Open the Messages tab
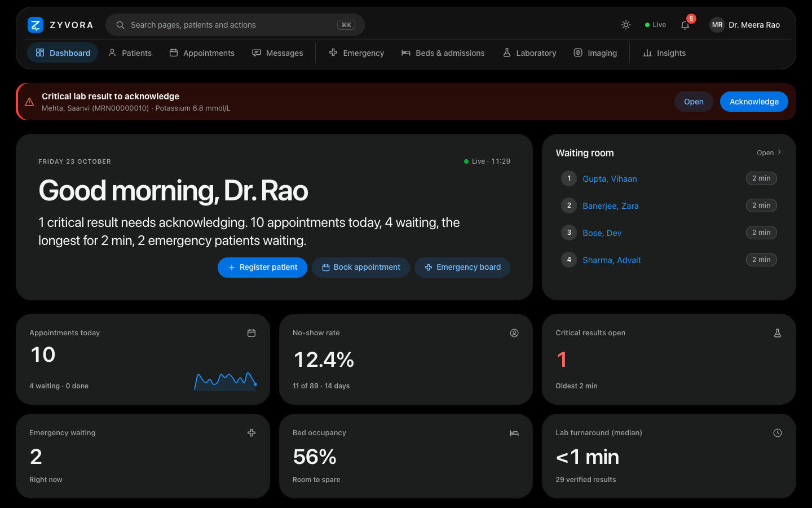The image size is (812, 508). click(277, 53)
